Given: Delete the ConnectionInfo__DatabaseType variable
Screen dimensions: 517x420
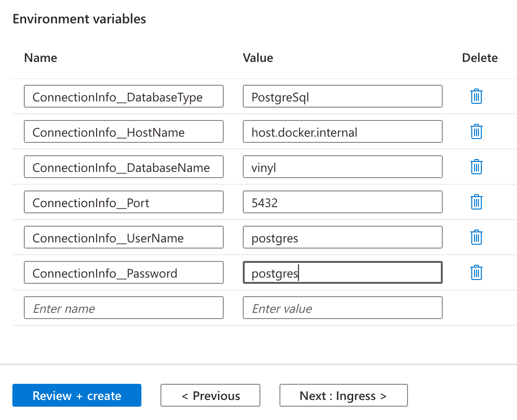Looking at the screenshot, I should [477, 96].
